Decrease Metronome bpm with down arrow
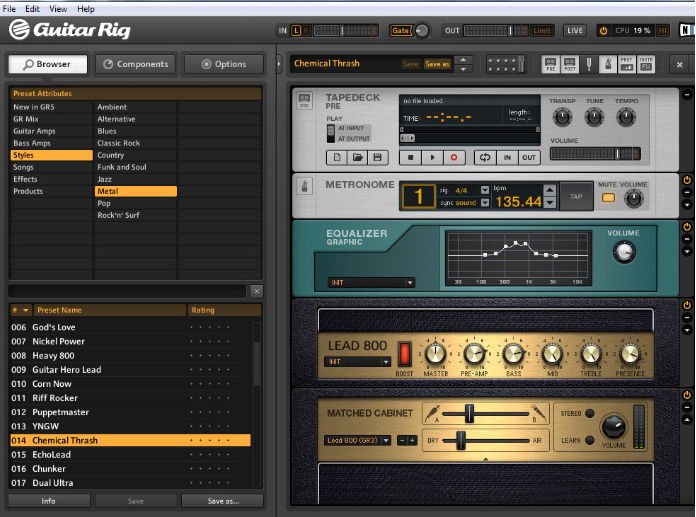696x517 pixels. [550, 203]
